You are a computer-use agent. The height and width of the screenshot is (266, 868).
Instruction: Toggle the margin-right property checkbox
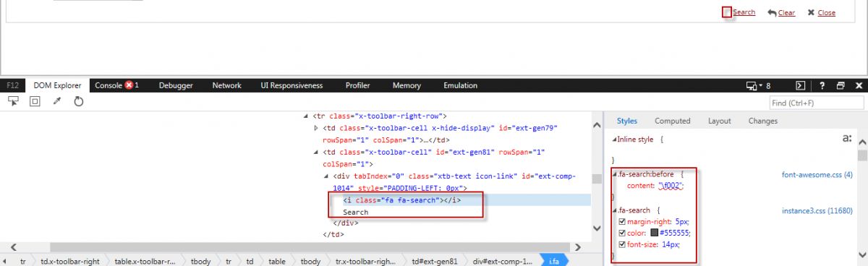(x=622, y=221)
